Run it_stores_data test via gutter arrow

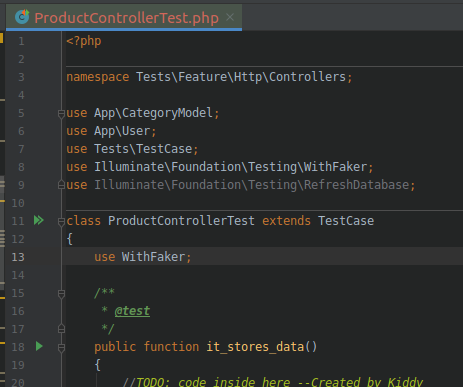click(39, 346)
